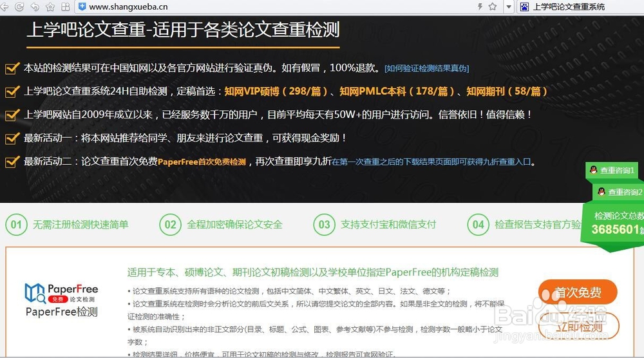Click the PaperFree logo image
644x358 pixels.
coord(62,293)
